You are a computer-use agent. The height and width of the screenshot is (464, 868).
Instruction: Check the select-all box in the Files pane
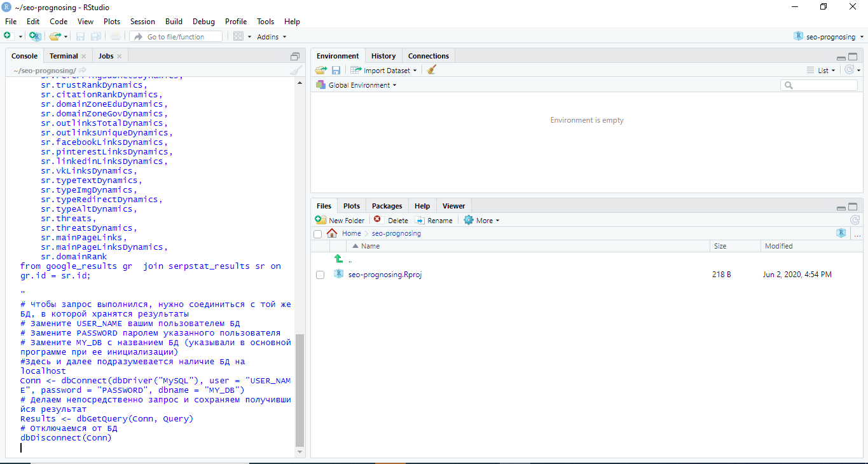pyautogui.click(x=317, y=233)
